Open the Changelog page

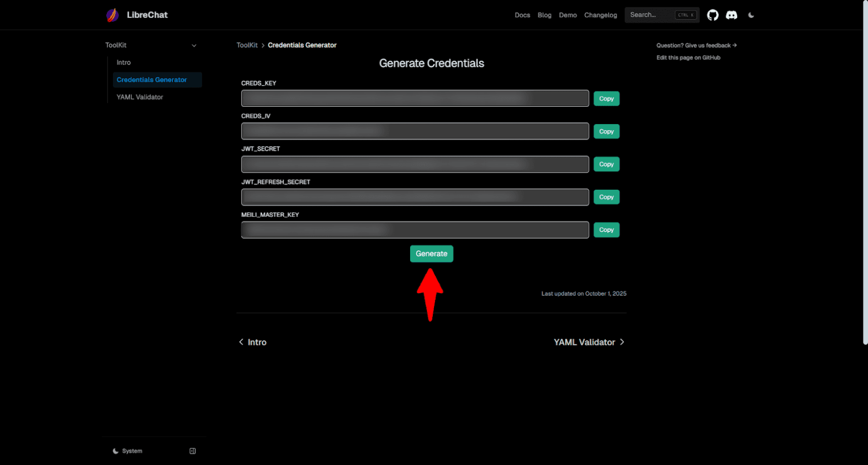(600, 15)
